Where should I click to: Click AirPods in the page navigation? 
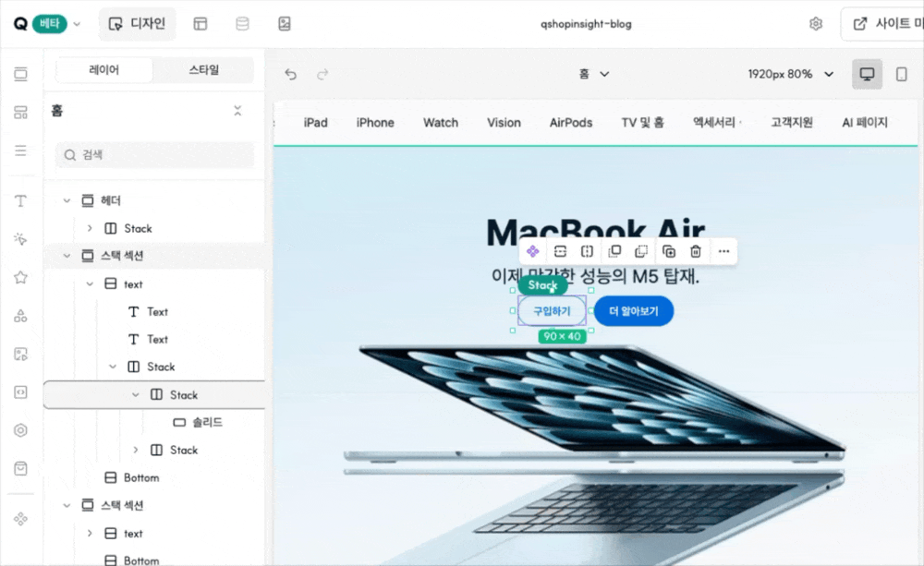pos(570,123)
